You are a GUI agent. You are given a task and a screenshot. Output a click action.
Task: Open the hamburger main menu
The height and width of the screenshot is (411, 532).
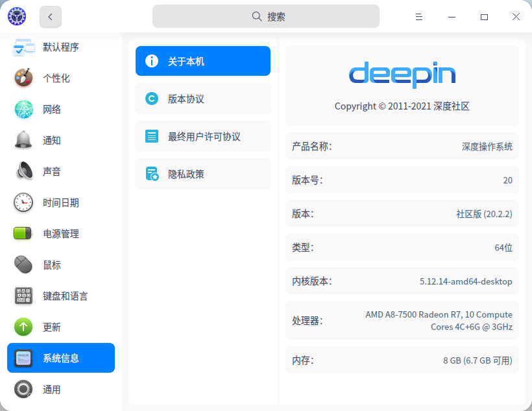pyautogui.click(x=419, y=17)
